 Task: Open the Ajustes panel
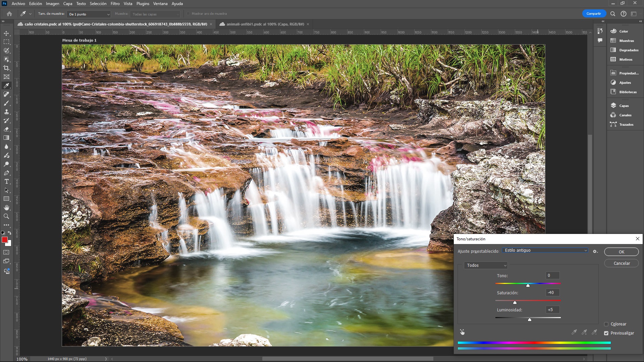point(625,82)
